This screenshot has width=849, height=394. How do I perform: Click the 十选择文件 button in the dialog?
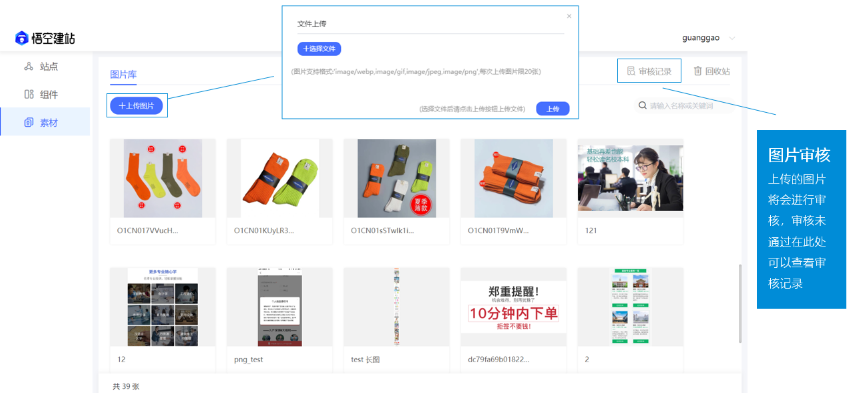[319, 49]
